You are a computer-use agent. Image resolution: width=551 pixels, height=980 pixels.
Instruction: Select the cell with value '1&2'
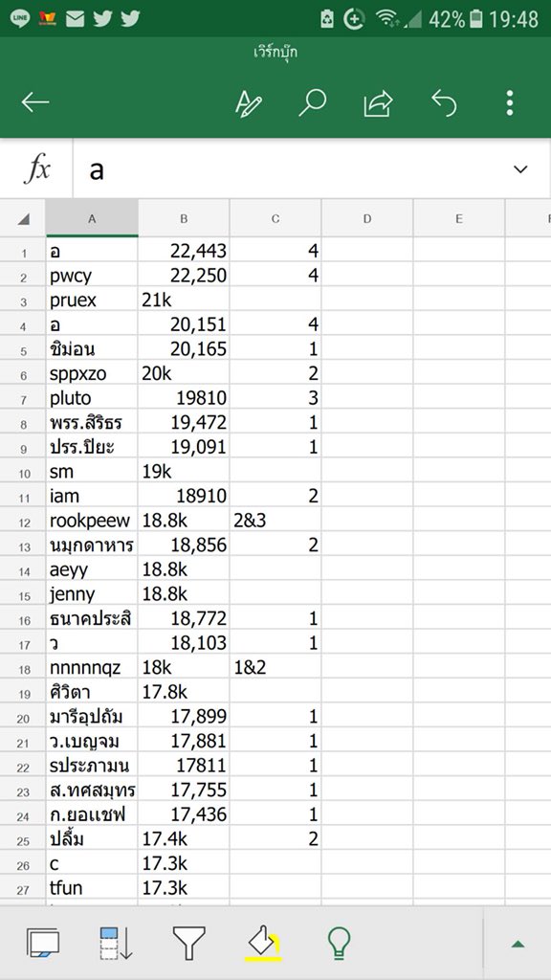[x=275, y=668]
